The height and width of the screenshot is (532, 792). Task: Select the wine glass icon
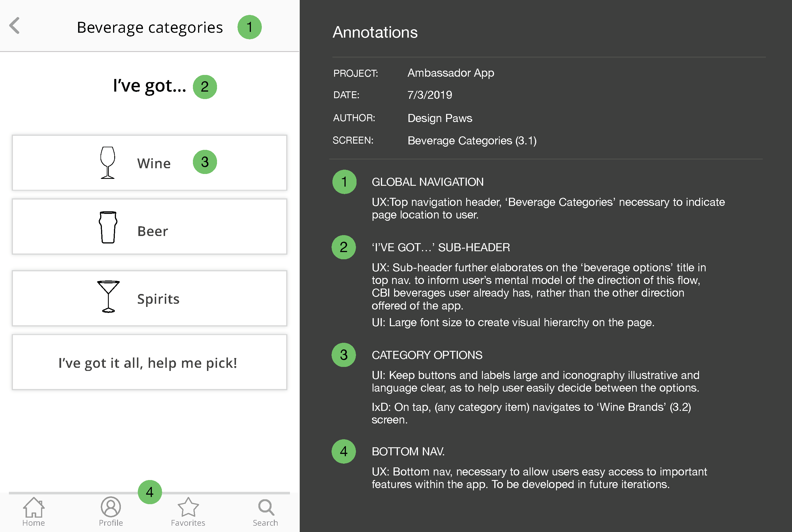[x=108, y=162]
